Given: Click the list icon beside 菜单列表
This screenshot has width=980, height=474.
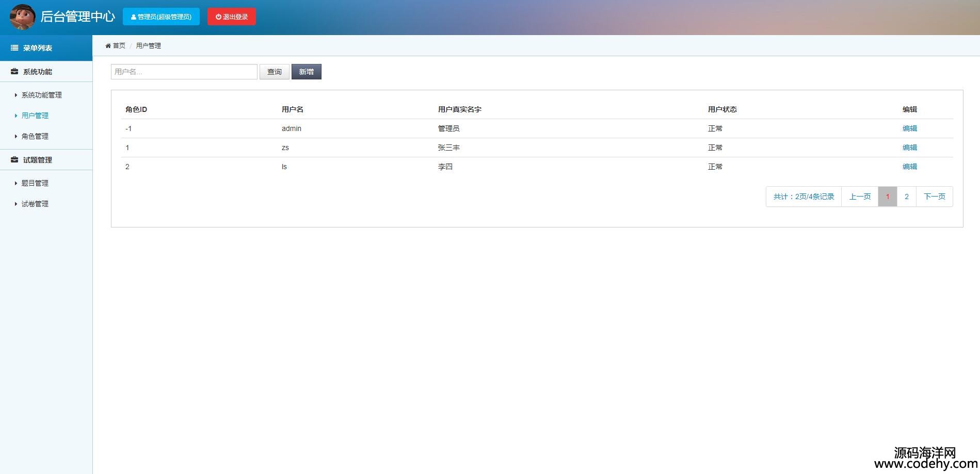Looking at the screenshot, I should click(x=14, y=48).
